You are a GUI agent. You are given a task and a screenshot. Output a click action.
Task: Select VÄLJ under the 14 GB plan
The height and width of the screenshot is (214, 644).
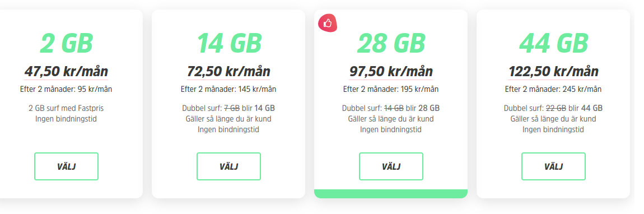click(228, 166)
